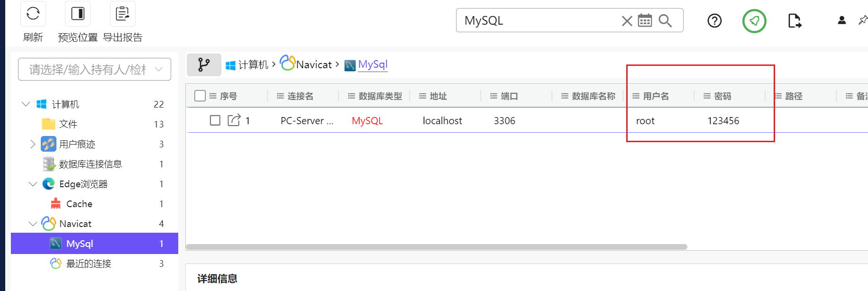Open the help question mark icon
Screen dimensions: 868x291
click(x=714, y=21)
